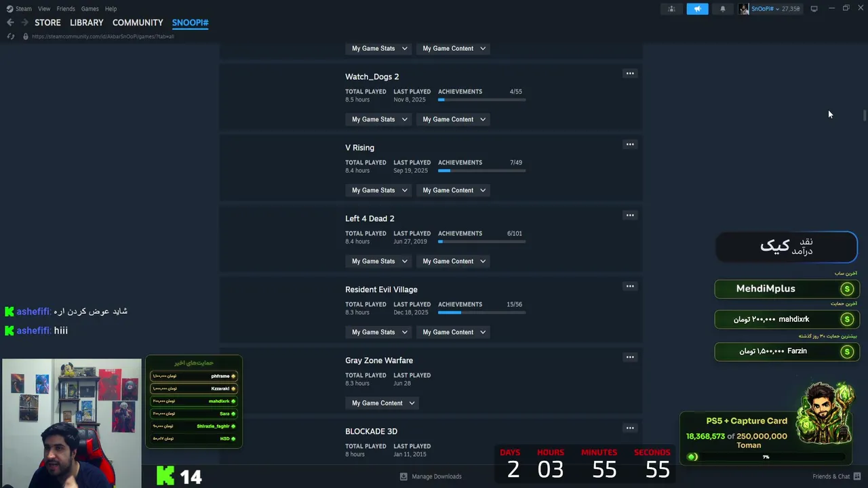Expand My Game Content for Left 4 Dead 2

454,261
